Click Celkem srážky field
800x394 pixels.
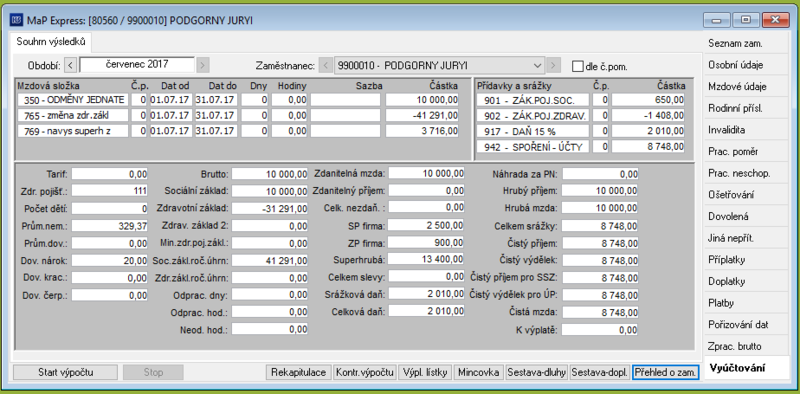(x=600, y=226)
